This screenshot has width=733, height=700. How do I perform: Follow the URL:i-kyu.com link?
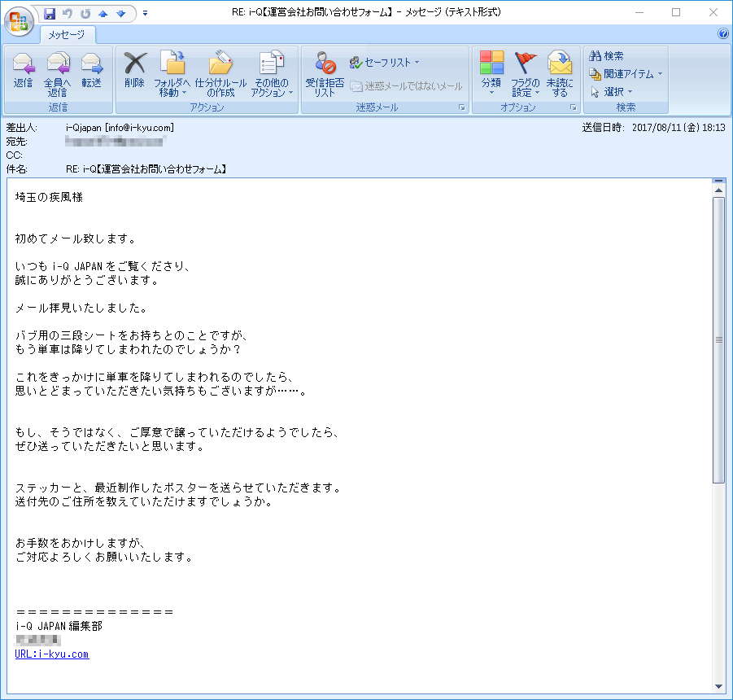pyautogui.click(x=52, y=654)
